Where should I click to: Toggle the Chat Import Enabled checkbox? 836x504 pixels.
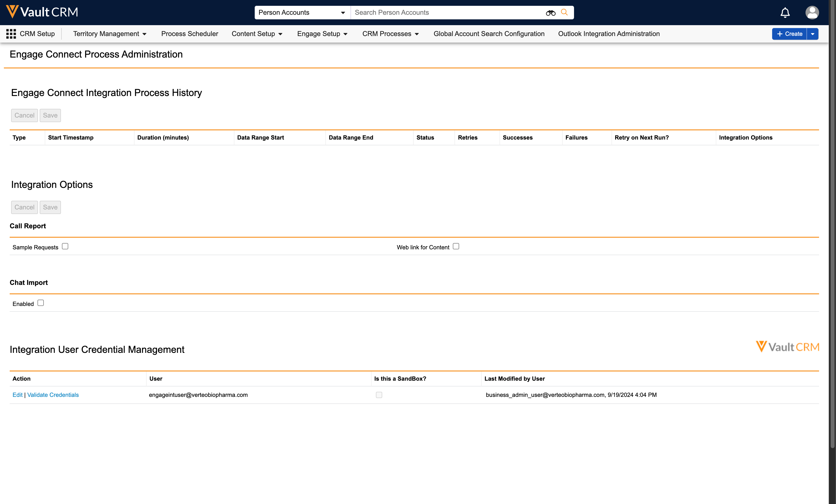pyautogui.click(x=41, y=303)
